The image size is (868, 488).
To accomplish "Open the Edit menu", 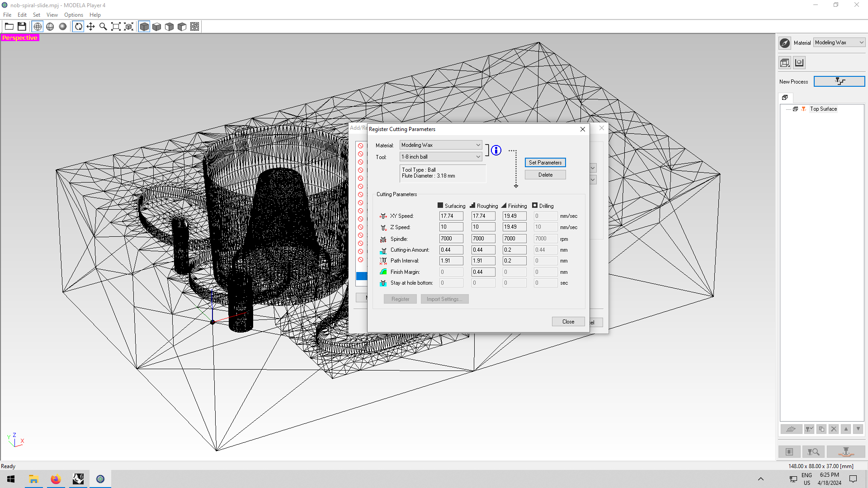I will click(x=22, y=15).
